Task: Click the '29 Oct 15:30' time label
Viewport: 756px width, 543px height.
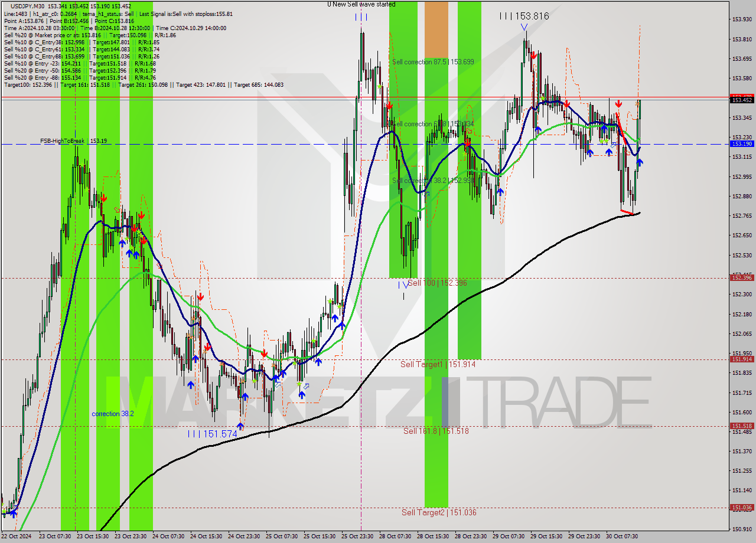Action: tap(546, 537)
